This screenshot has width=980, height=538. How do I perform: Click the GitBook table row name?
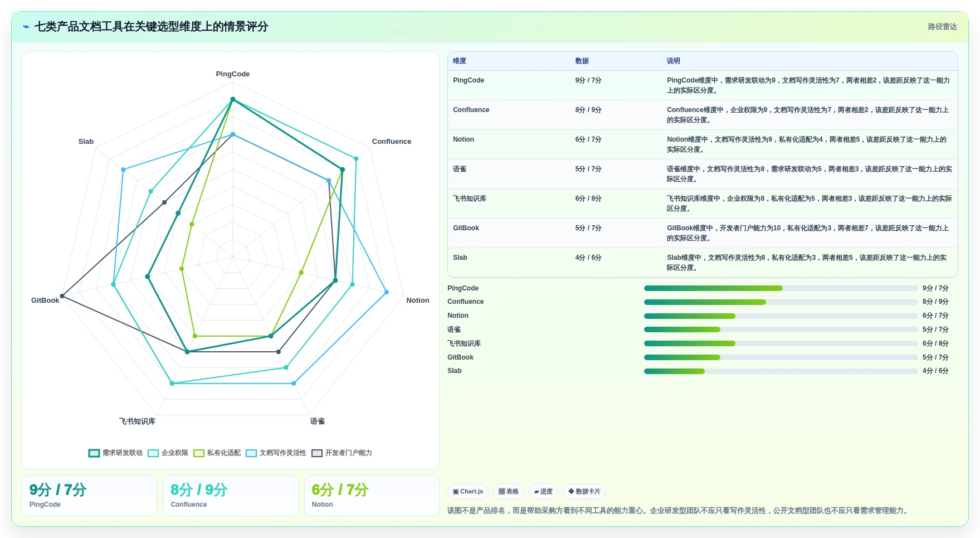466,228
